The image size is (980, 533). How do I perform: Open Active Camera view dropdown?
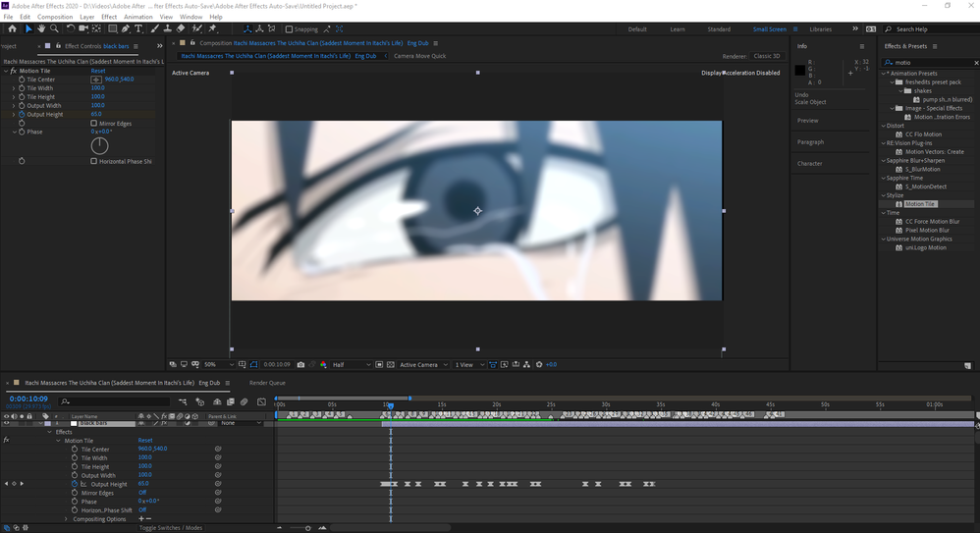[x=424, y=364]
